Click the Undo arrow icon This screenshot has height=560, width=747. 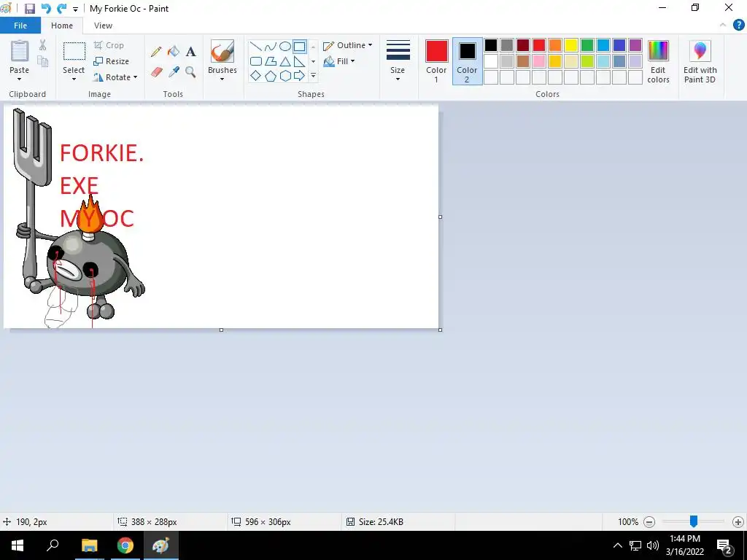(x=46, y=9)
